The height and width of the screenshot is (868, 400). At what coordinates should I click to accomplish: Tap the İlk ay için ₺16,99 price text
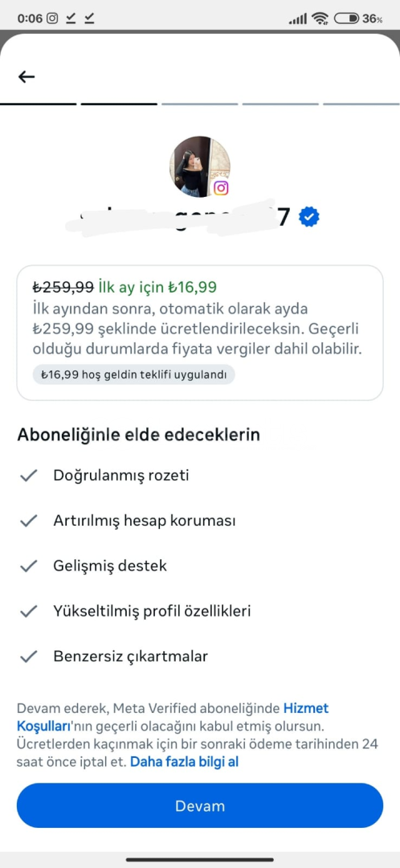(157, 287)
